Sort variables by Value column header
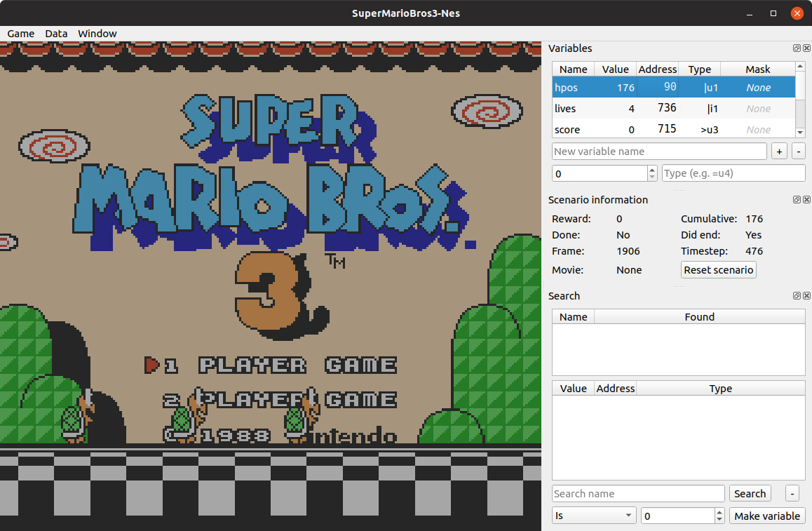The height and width of the screenshot is (531, 812). [615, 69]
